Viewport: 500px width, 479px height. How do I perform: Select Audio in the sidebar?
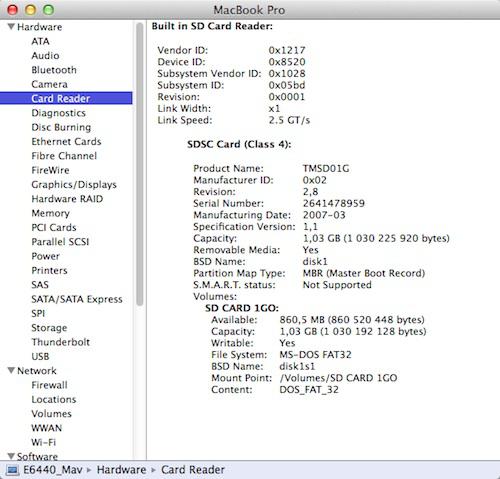pos(45,56)
